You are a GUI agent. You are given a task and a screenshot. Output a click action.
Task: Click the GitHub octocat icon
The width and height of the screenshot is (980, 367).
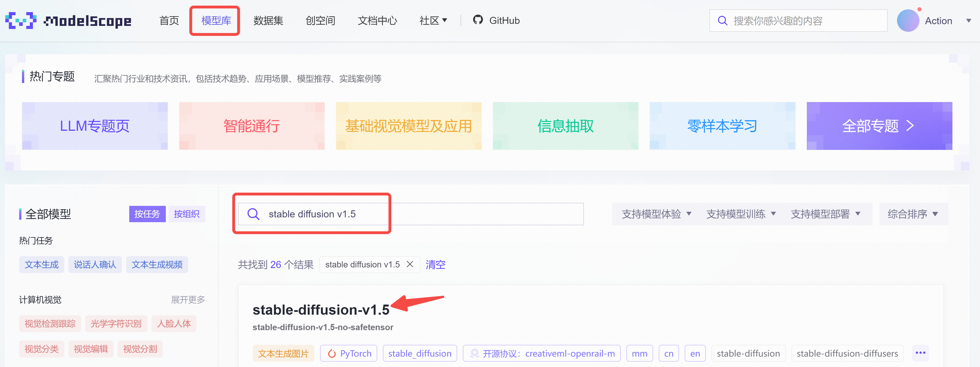tap(477, 20)
